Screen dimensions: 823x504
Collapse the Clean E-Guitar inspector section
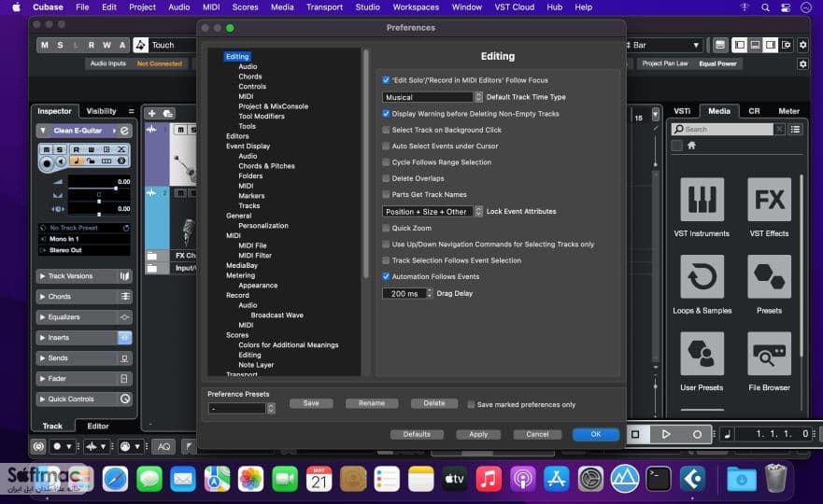tap(43, 131)
